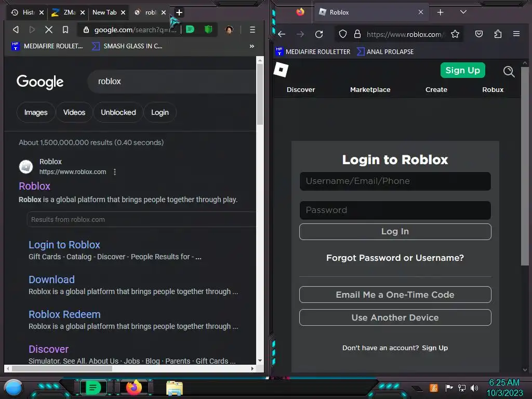Open the Firefox application menu
Screen dimensions: 532x399
click(x=516, y=34)
